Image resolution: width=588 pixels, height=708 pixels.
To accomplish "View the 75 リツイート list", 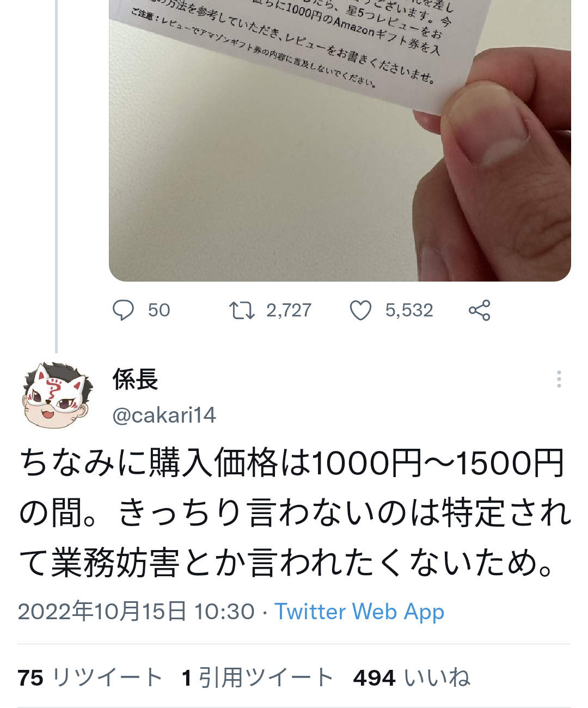I will point(90,678).
